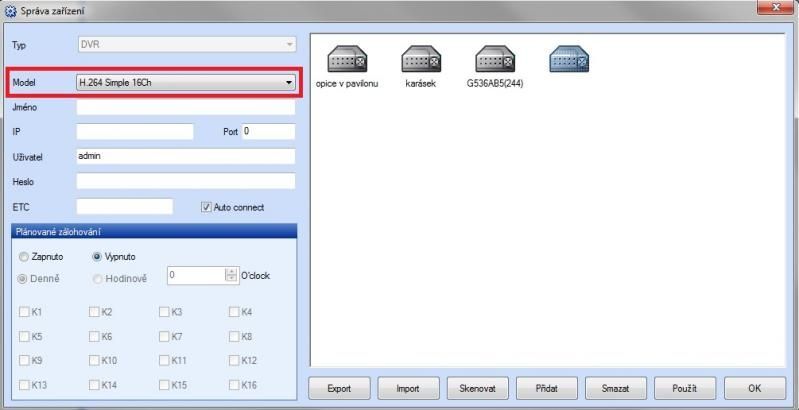This screenshot has width=799, height=410.
Task: Open the Model dropdown list
Action: point(288,82)
